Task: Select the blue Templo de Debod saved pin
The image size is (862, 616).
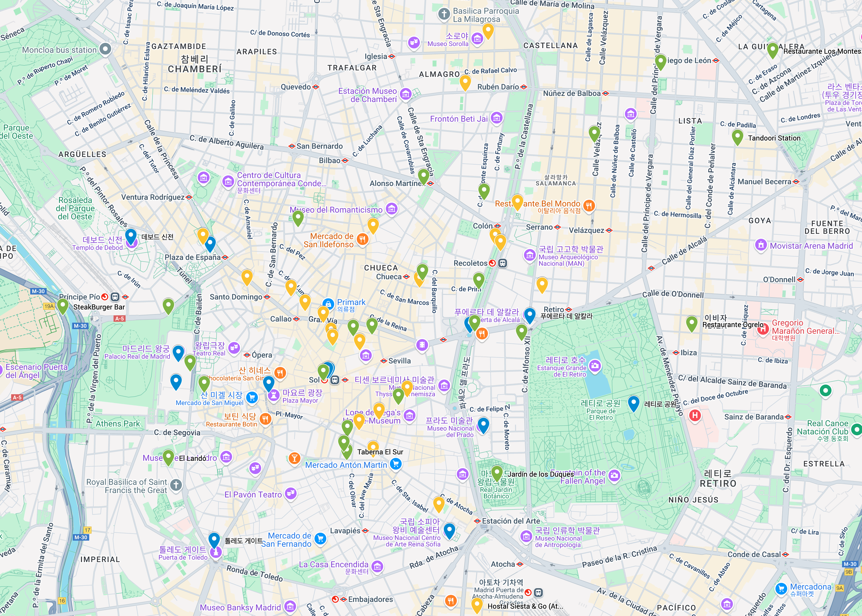Action: pos(131,235)
